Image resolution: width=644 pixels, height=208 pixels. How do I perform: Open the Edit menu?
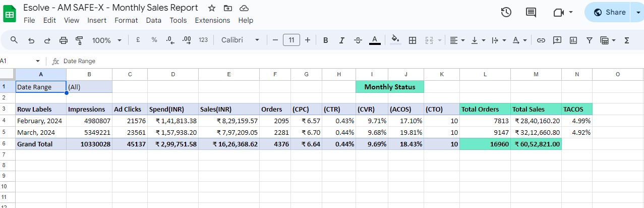(49, 20)
